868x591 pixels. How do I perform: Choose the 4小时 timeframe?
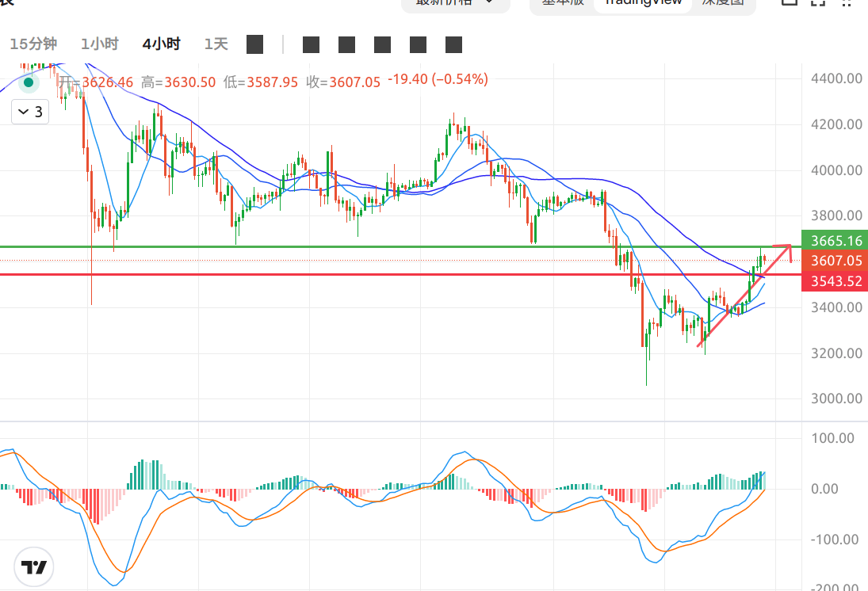pyautogui.click(x=161, y=44)
